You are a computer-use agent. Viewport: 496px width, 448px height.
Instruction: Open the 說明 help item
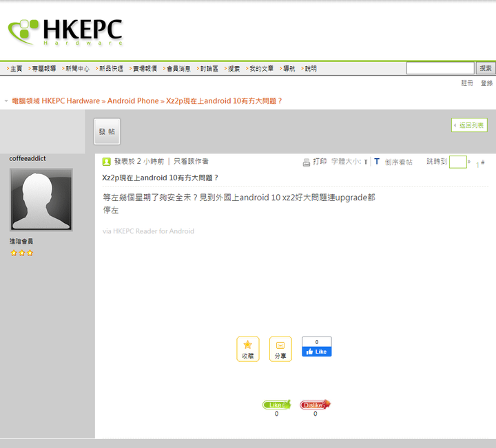pos(311,69)
